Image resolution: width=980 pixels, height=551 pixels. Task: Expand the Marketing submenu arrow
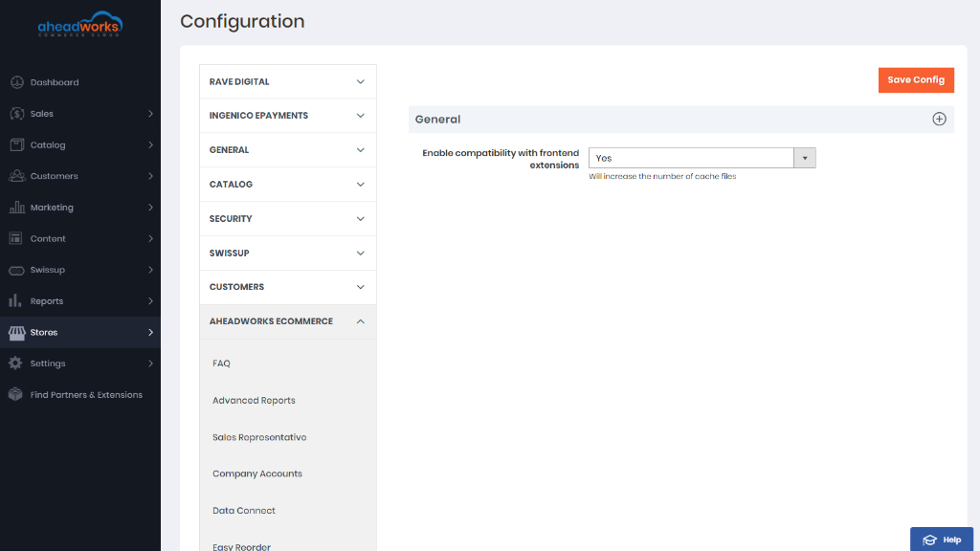pyautogui.click(x=150, y=207)
